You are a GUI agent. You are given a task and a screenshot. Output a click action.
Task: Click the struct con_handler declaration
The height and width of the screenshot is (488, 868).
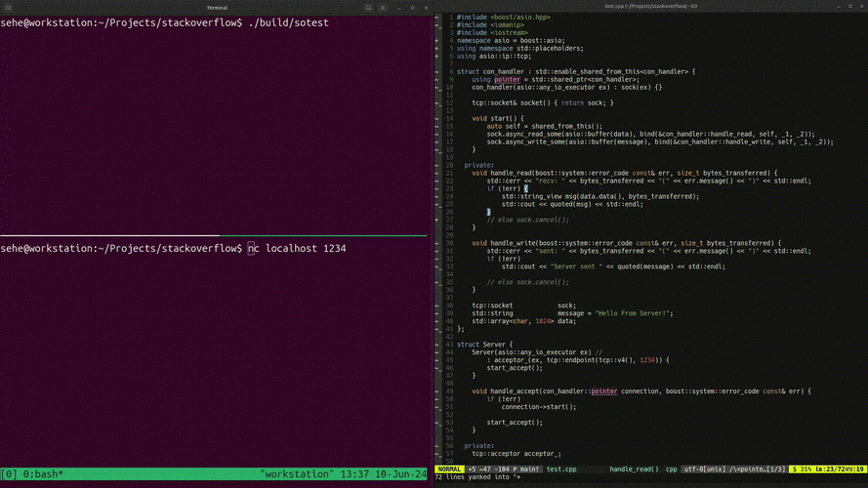coord(576,71)
